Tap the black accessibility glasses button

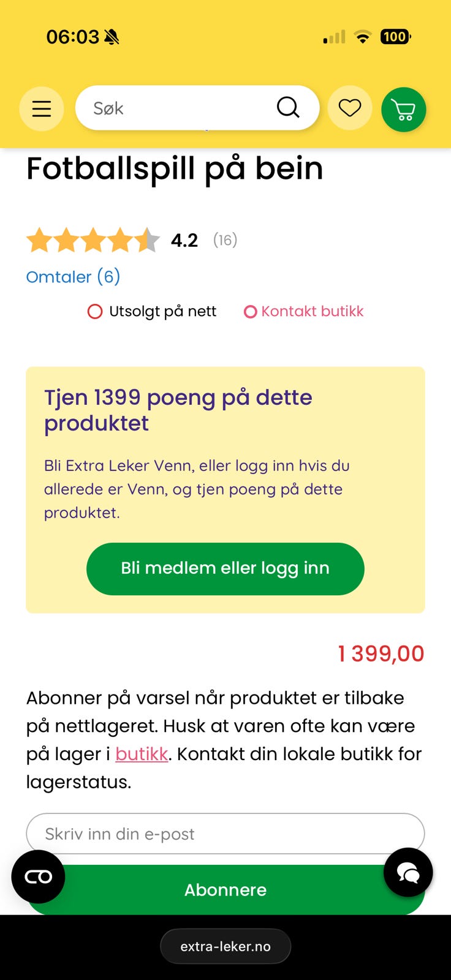click(x=38, y=876)
